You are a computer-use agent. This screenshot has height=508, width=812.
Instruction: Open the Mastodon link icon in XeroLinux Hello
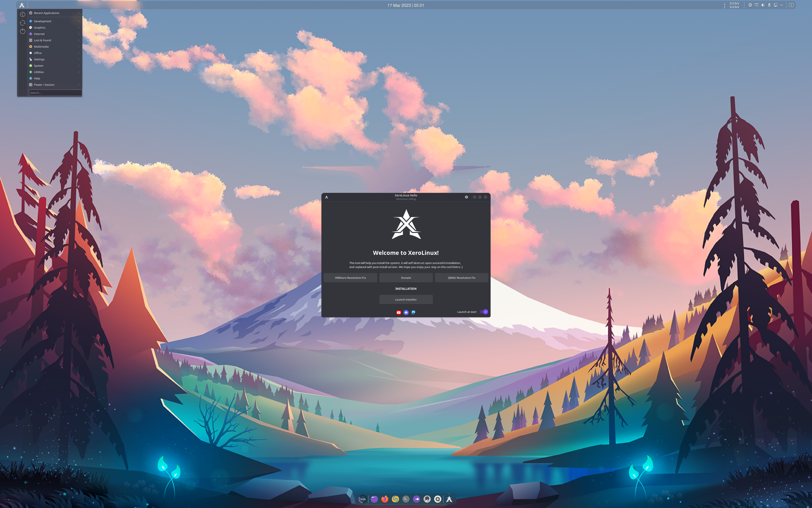point(413,312)
